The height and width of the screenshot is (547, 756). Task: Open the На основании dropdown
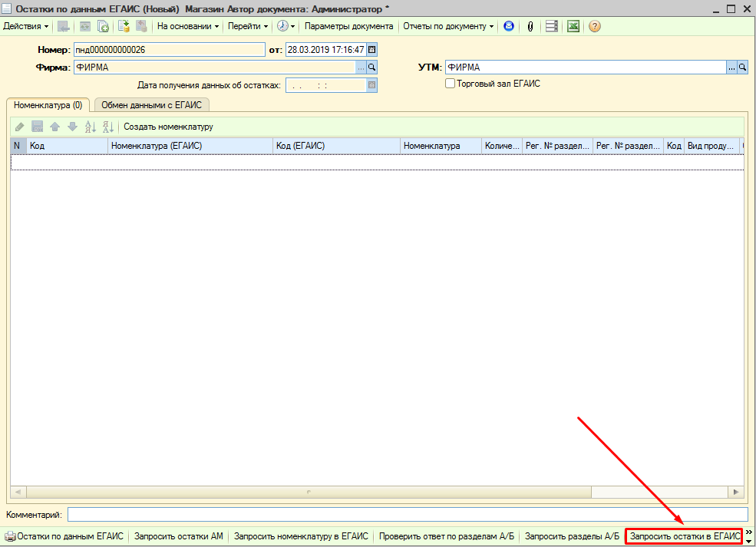point(187,27)
